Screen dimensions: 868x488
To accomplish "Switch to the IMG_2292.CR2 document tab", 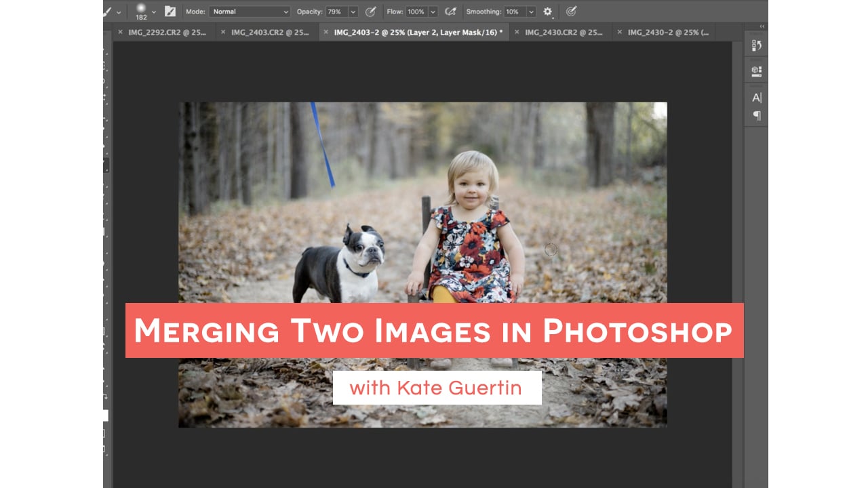I will [165, 32].
